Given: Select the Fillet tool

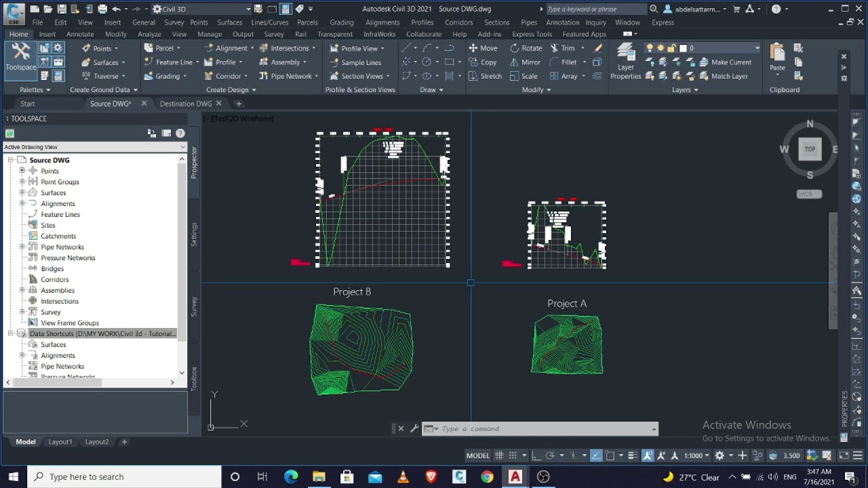Looking at the screenshot, I should [x=563, y=62].
